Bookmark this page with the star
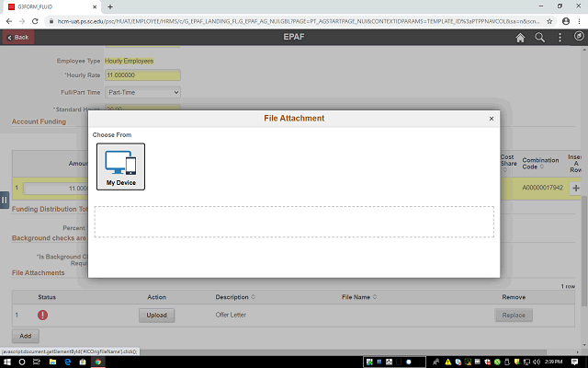588x368 pixels. click(549, 21)
